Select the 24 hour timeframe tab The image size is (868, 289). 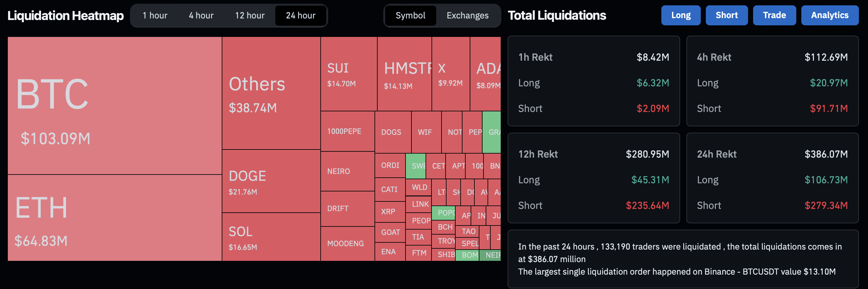(301, 15)
